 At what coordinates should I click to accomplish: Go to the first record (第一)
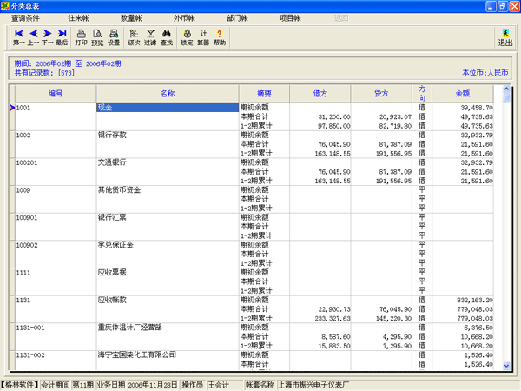point(19,37)
